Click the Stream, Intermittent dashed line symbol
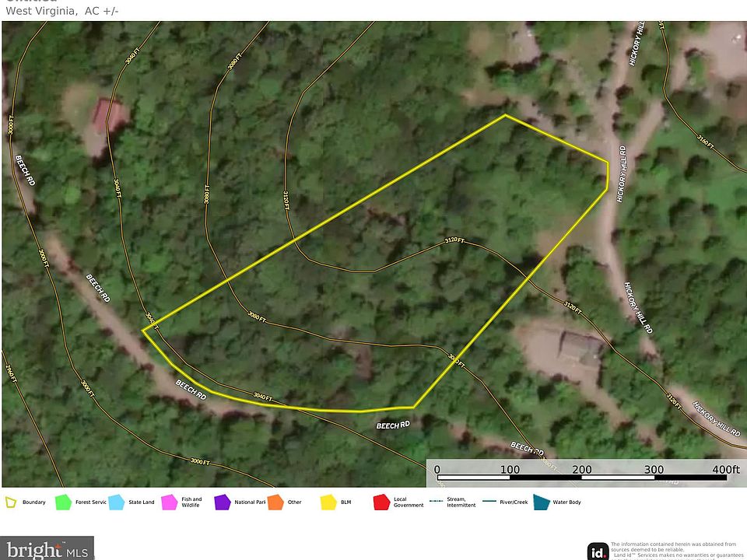Viewport: 747px width, 560px height. coord(436,501)
